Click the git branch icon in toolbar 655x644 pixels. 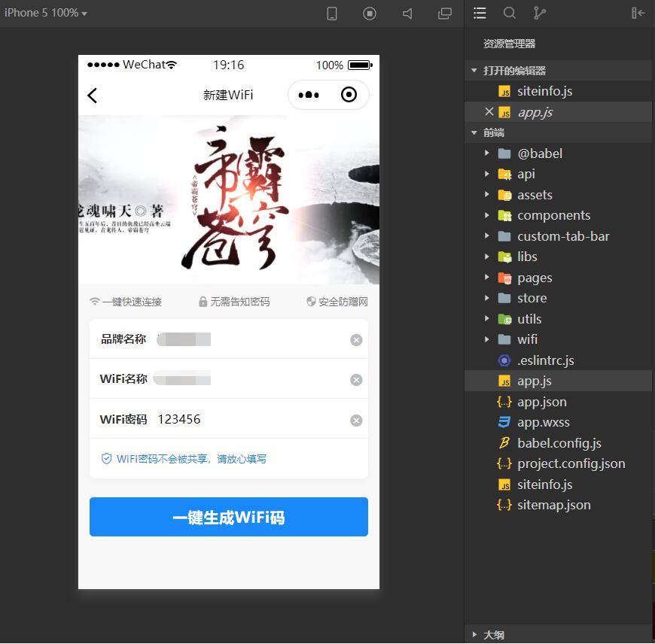click(x=539, y=13)
